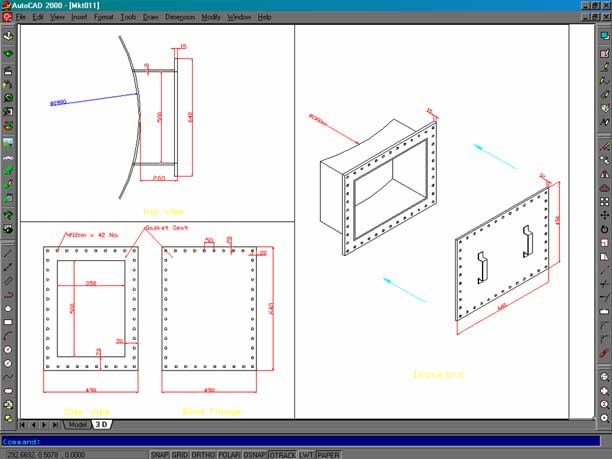Click the Command line input area

(x=300, y=441)
